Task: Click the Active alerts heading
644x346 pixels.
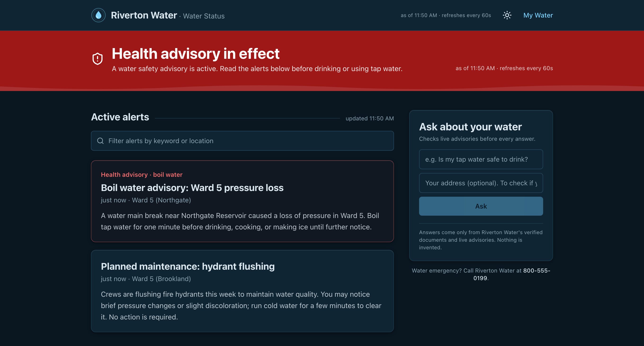Action: point(120,117)
